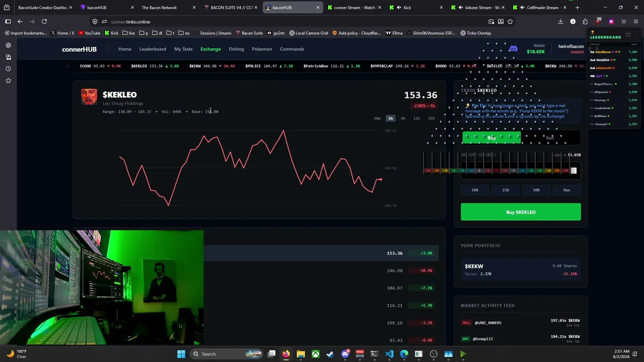
Task: Open the Commands page
Action: [x=292, y=49]
